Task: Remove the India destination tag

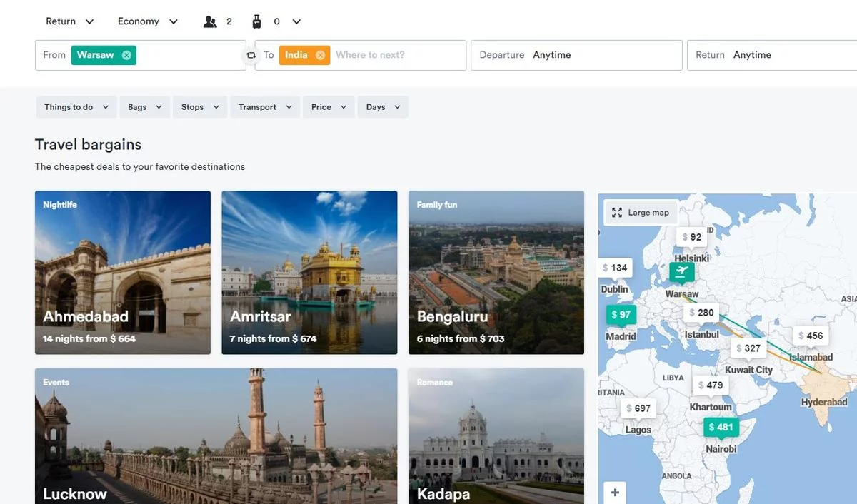Action: click(x=320, y=55)
